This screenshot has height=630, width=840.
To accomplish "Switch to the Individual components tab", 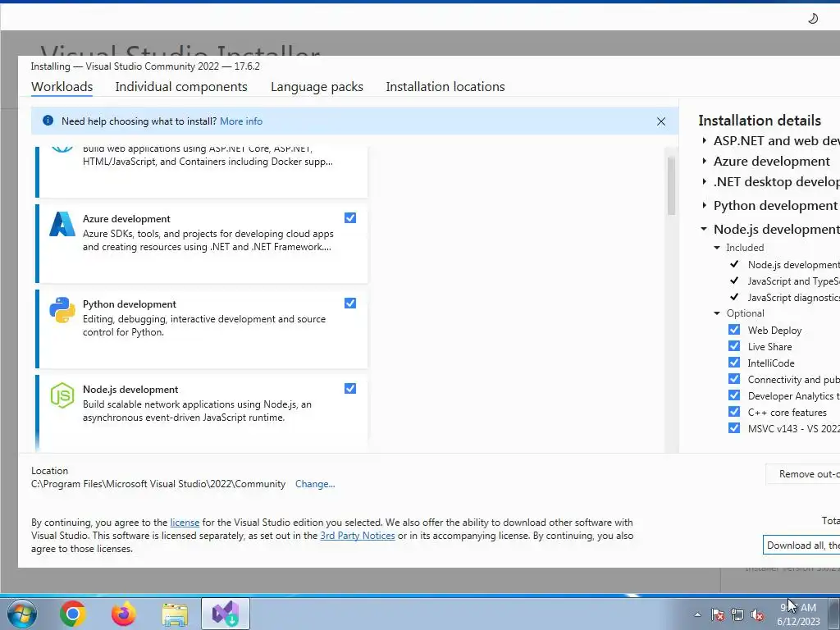I will 181,87.
